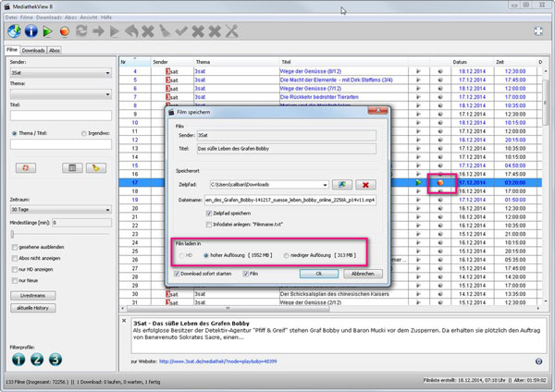Open the Datei menu
555x392 pixels.
pos(11,18)
